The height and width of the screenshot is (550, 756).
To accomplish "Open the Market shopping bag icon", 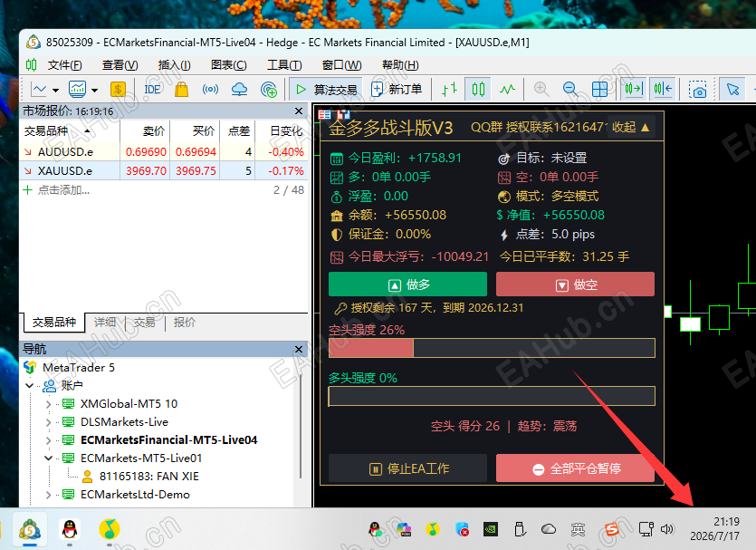I will [181, 90].
